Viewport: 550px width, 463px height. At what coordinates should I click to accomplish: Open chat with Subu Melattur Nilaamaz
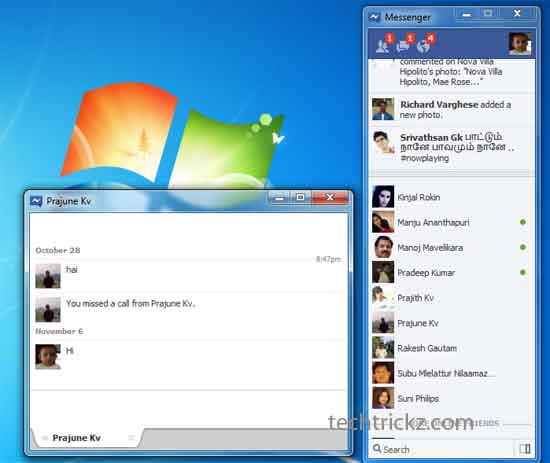451,374
